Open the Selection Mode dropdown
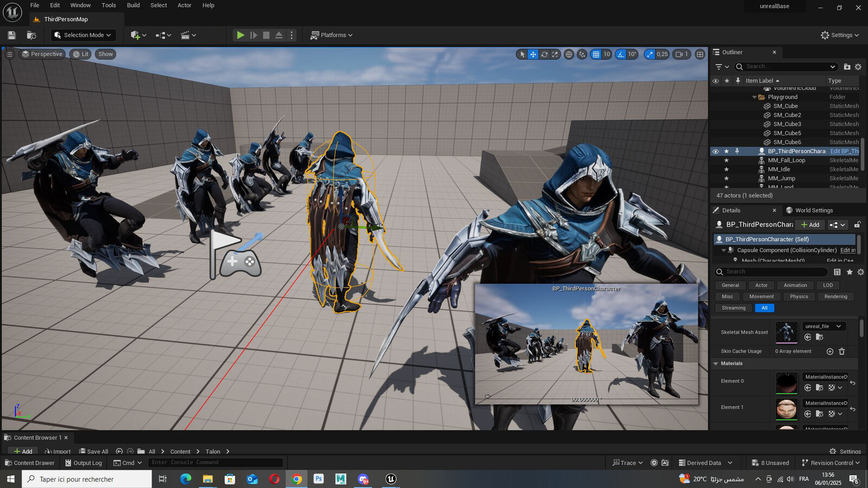868x488 pixels. pos(84,35)
